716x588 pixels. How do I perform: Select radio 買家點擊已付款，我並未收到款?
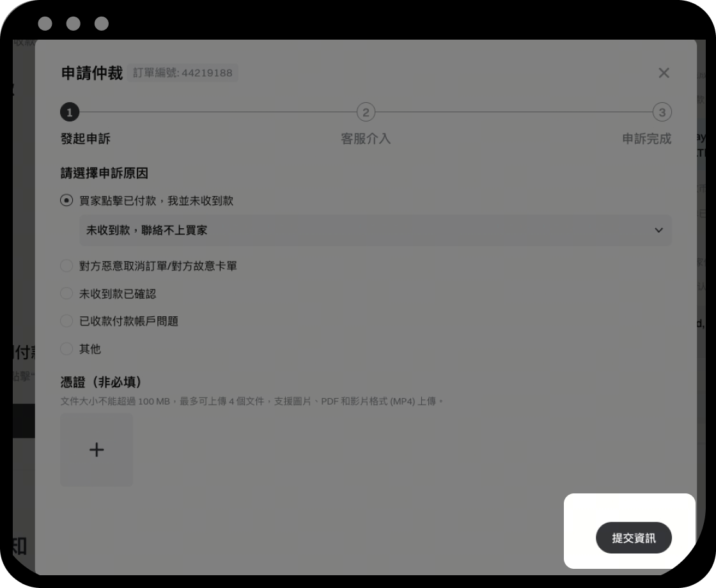coord(66,201)
